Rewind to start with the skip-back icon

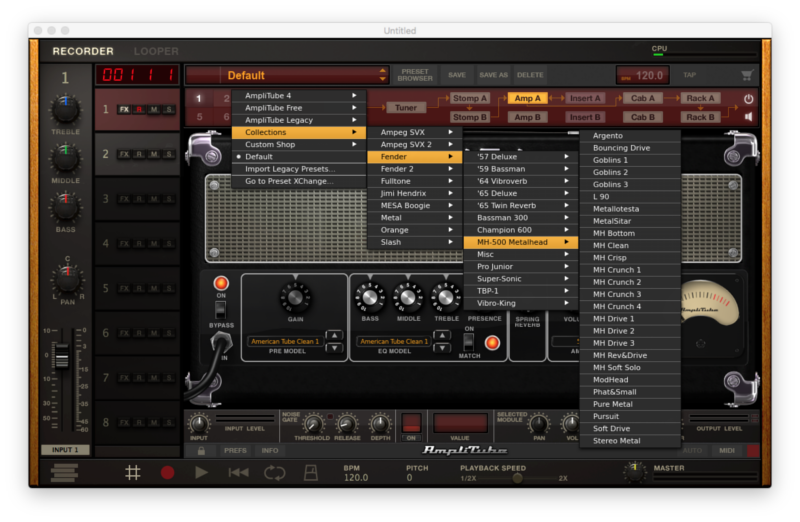[x=238, y=473]
